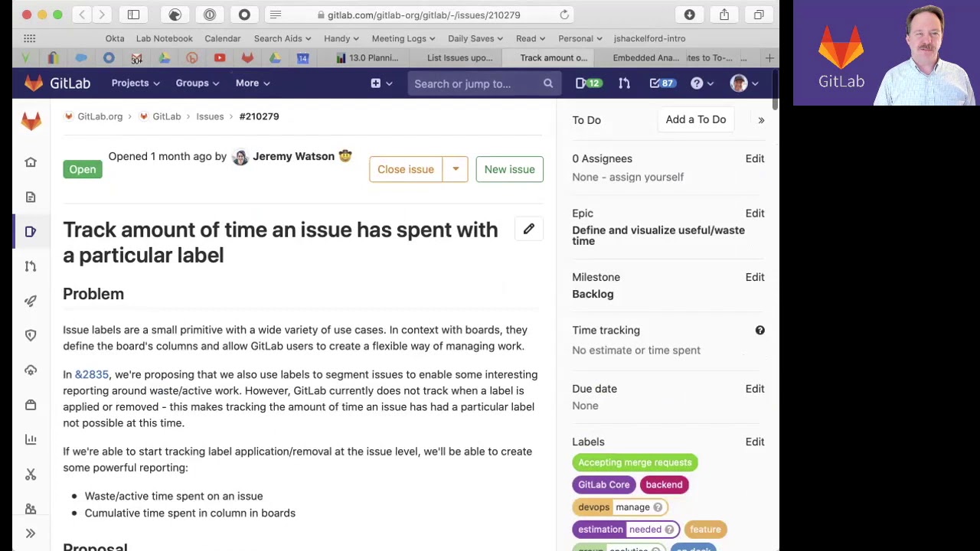Show Safari tab overview icon

(x=759, y=15)
